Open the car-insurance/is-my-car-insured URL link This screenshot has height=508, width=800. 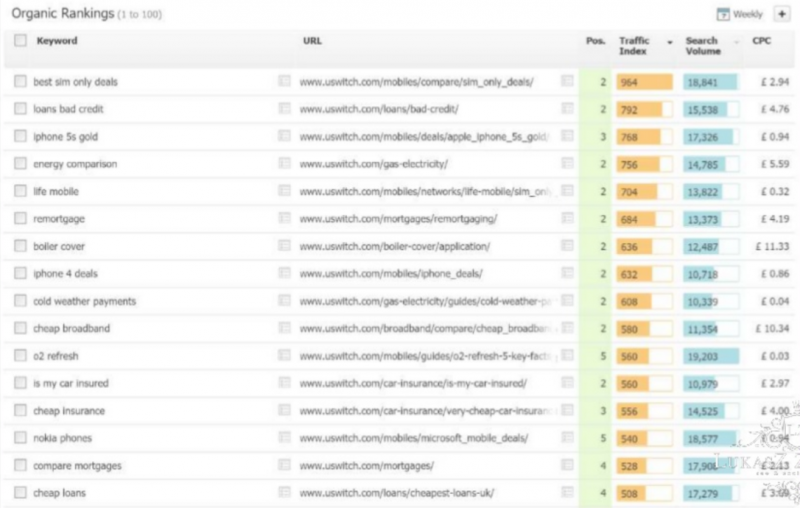(413, 383)
